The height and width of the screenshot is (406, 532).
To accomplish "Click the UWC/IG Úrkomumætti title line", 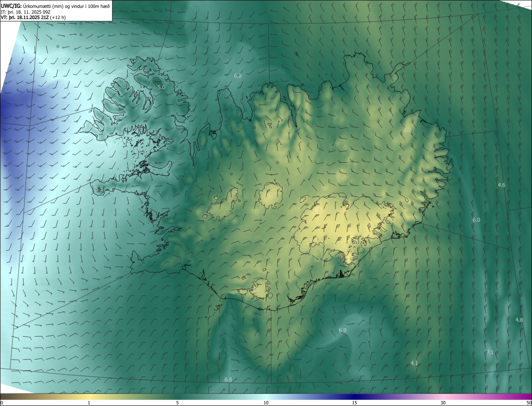I will point(55,6).
